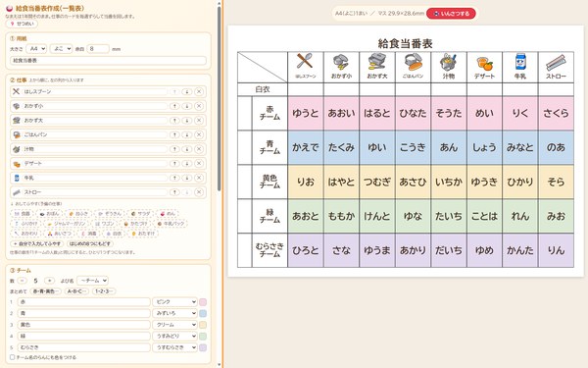Add the おたすけ spare job chip
This screenshot has height=368, width=588.
click(143, 234)
